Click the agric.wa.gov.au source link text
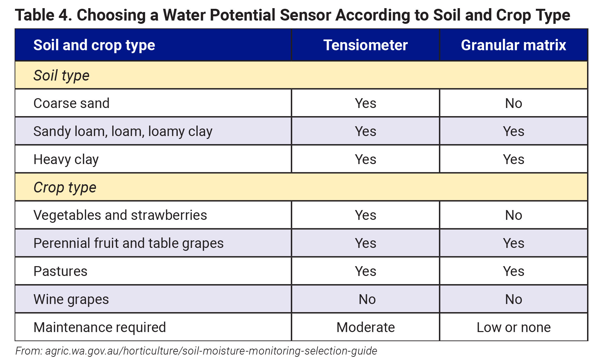Viewport: 605px width, 364px height. 211,351
